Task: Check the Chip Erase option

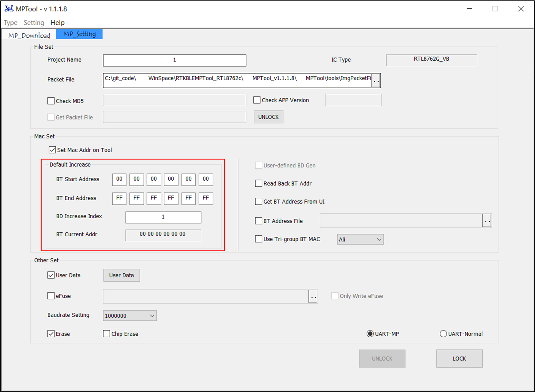Action: coord(106,334)
